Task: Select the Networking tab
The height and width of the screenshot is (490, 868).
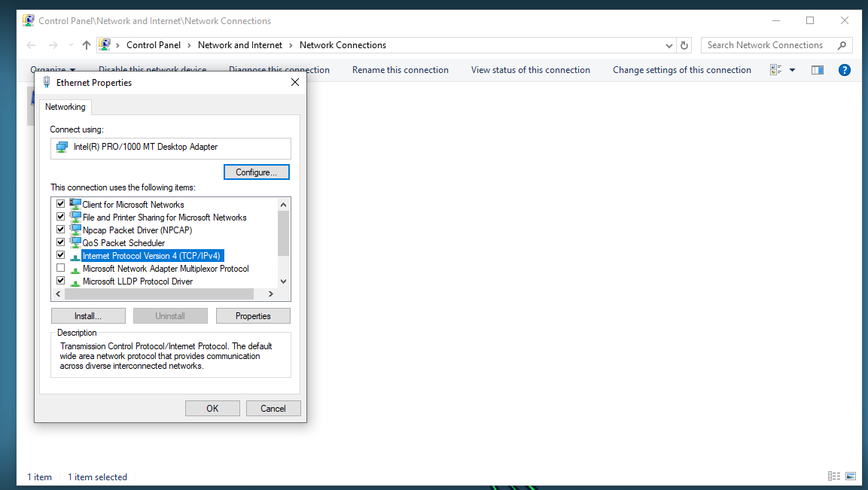Action: point(65,107)
